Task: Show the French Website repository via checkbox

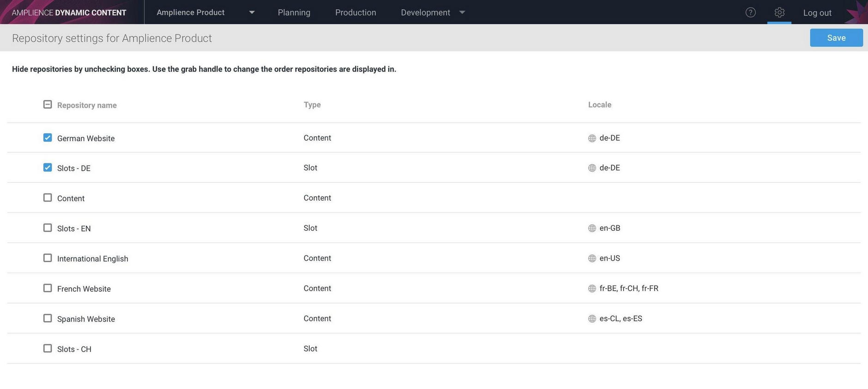Action: point(48,288)
